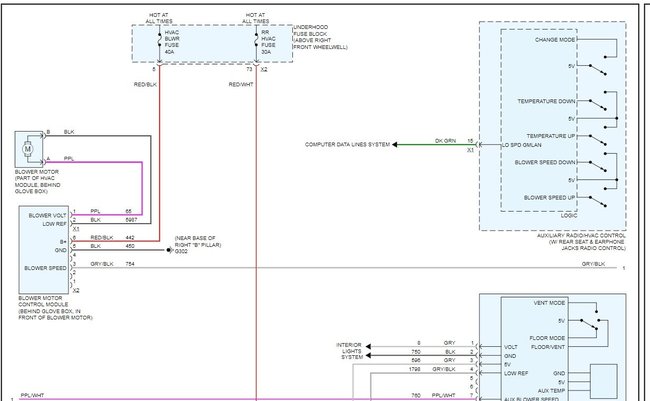
Task: Click the PPL/WHT label at the lower left
Action: pyautogui.click(x=32, y=395)
